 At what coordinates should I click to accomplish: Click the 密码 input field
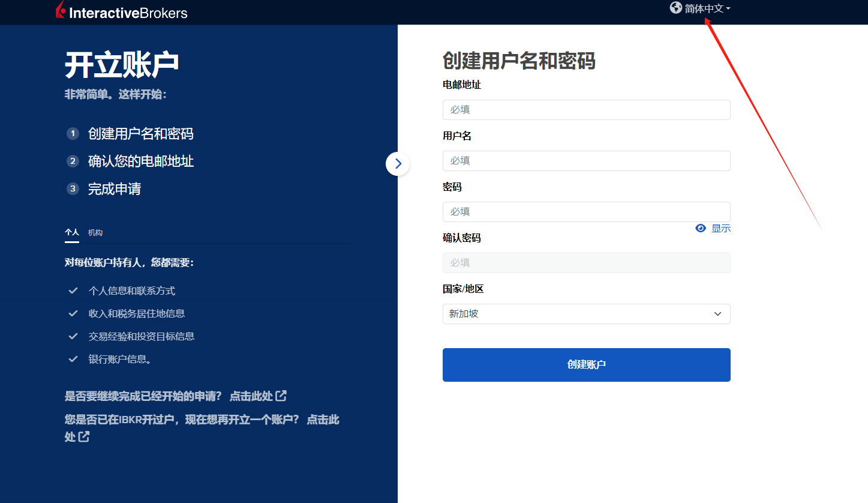pos(586,211)
